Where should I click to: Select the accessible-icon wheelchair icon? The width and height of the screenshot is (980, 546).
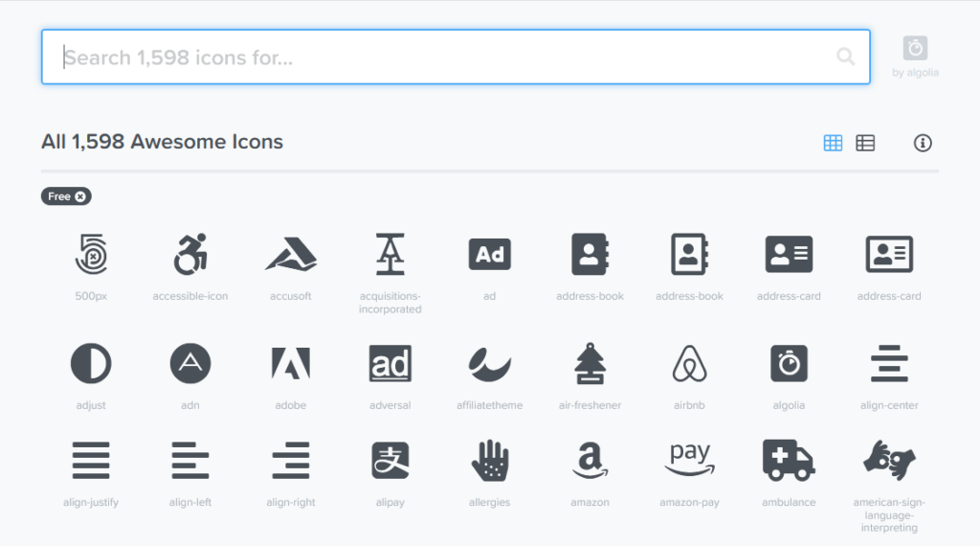(x=190, y=255)
